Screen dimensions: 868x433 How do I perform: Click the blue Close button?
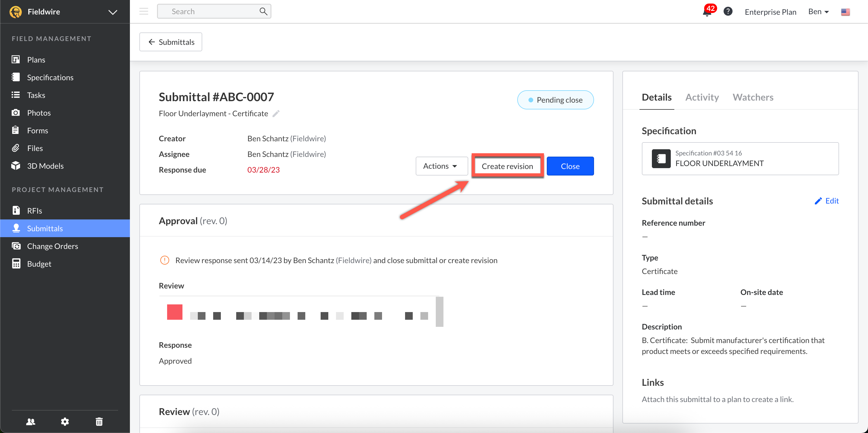(x=570, y=166)
